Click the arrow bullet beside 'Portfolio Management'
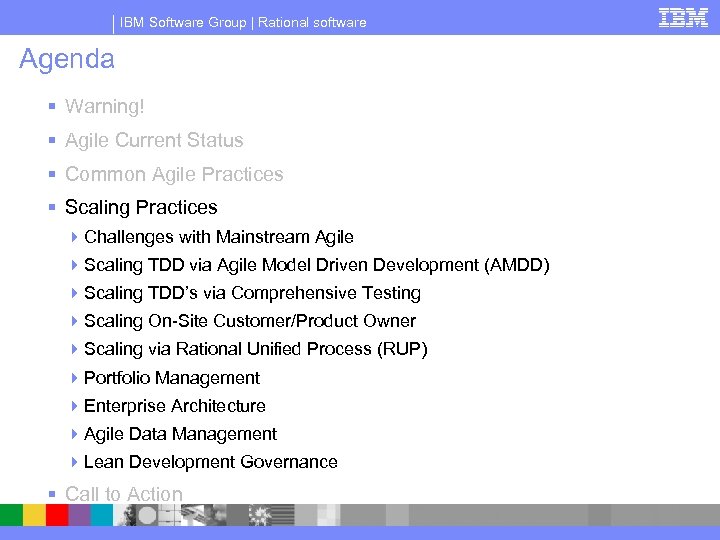This screenshot has width=720, height=540. tap(74, 378)
